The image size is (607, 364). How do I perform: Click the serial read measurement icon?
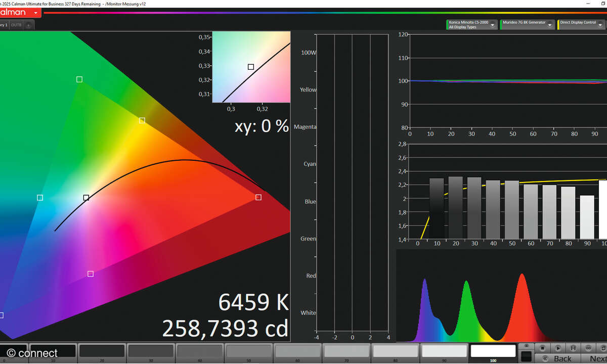pyautogui.click(x=573, y=346)
